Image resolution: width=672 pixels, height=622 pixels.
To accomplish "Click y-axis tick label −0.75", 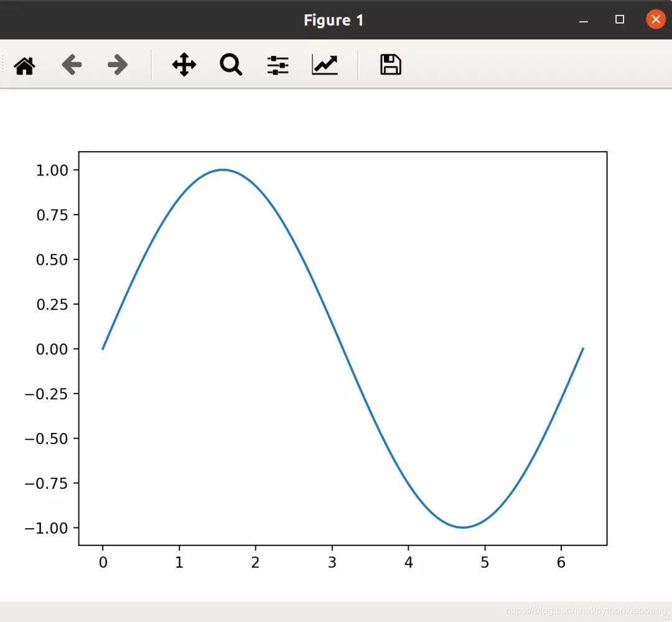I will point(46,484).
